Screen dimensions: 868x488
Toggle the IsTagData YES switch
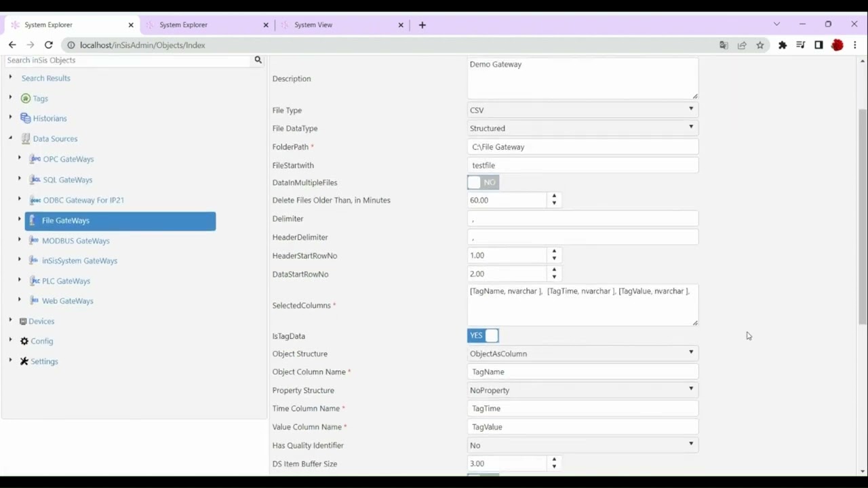pos(483,335)
